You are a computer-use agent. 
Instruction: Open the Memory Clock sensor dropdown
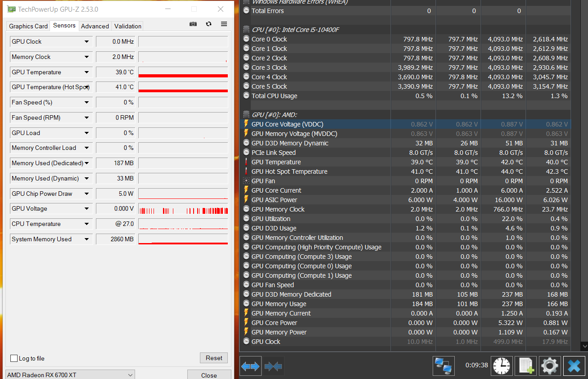coord(86,57)
